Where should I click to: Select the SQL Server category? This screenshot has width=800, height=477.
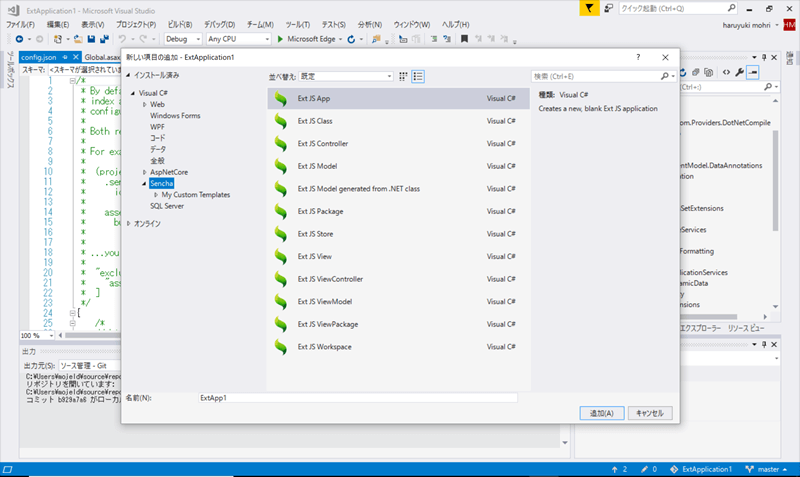click(x=167, y=206)
